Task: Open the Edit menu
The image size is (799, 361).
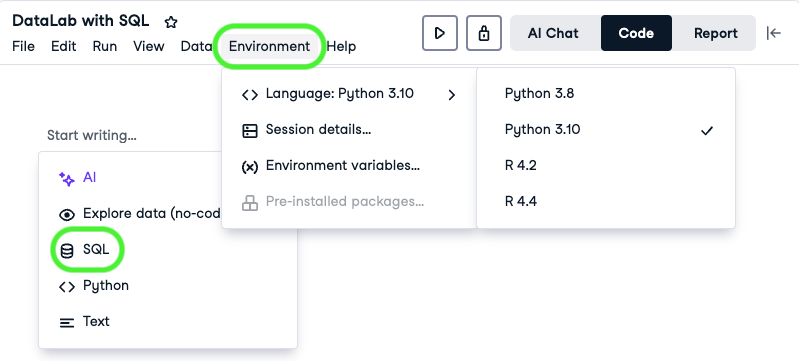Action: point(64,46)
